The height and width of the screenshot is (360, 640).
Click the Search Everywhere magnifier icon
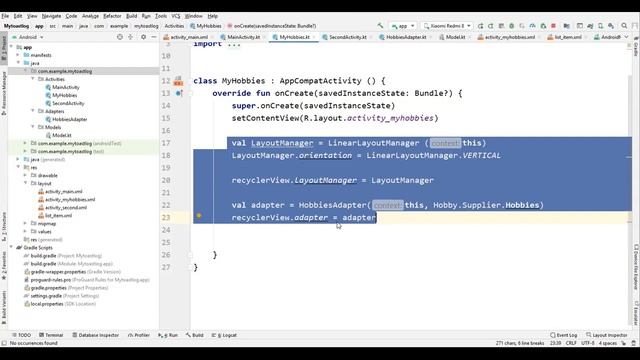(x=624, y=26)
